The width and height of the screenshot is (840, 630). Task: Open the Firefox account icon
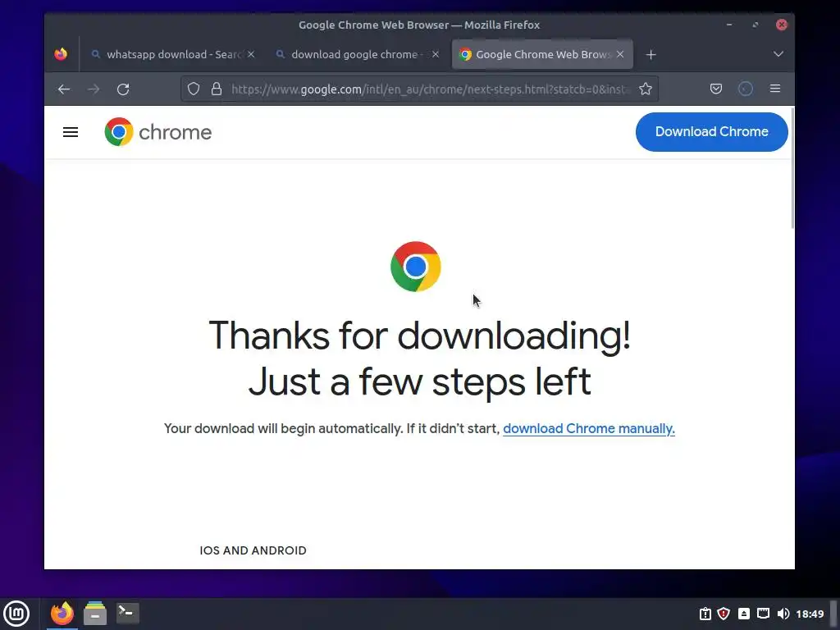click(745, 89)
